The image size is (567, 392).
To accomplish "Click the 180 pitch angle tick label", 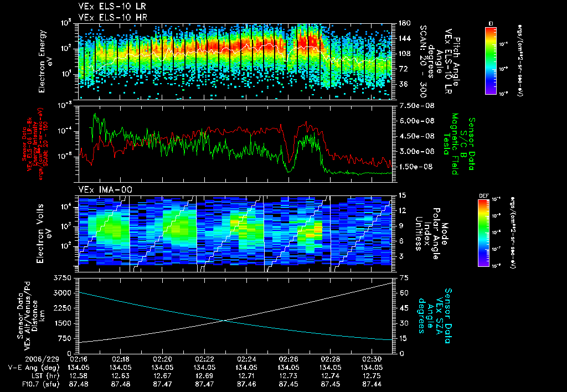I will (405, 23).
